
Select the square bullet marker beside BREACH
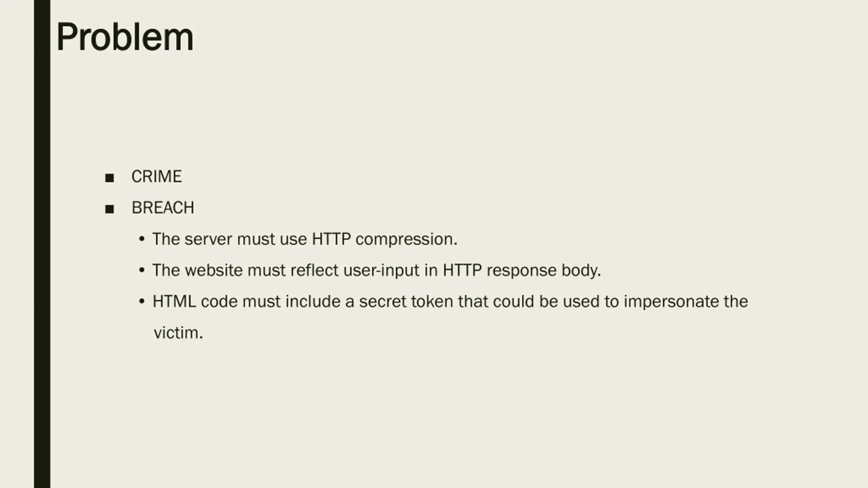(x=109, y=209)
